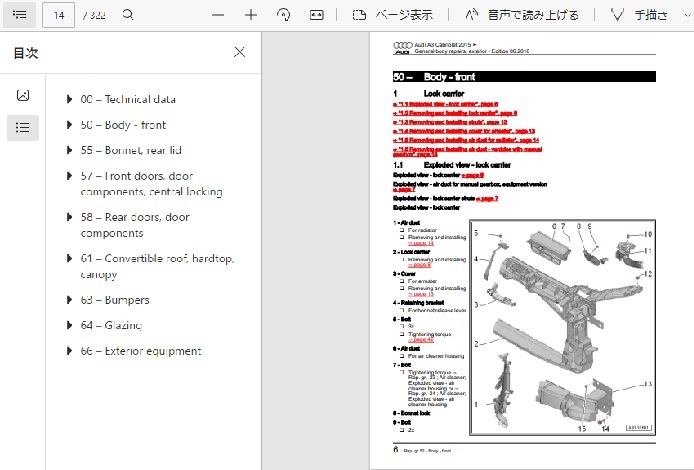The height and width of the screenshot is (470, 694).
Task: Expand the 63 – Bumpers entry
Action: tap(69, 300)
